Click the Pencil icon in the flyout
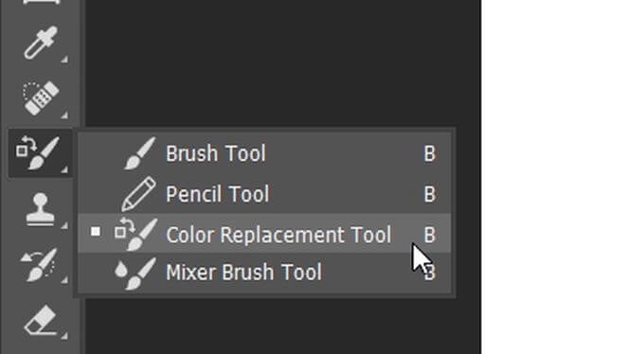 [139, 194]
